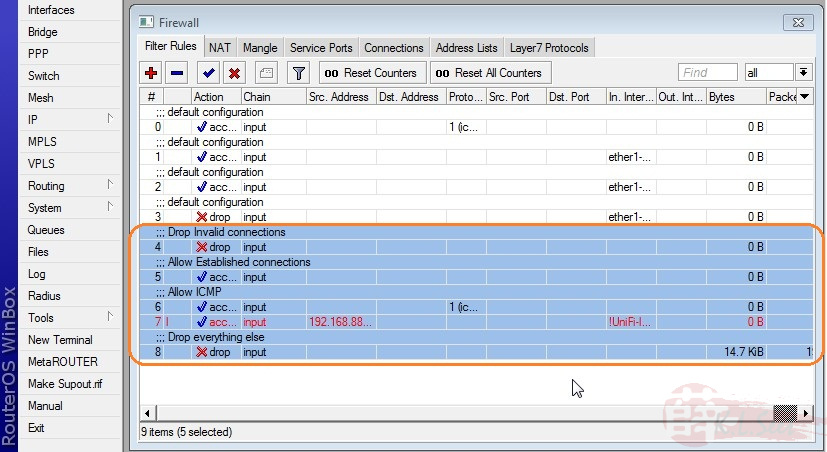This screenshot has height=452, width=827.
Task: Open the comment icon in the toolbar
Action: 266,73
